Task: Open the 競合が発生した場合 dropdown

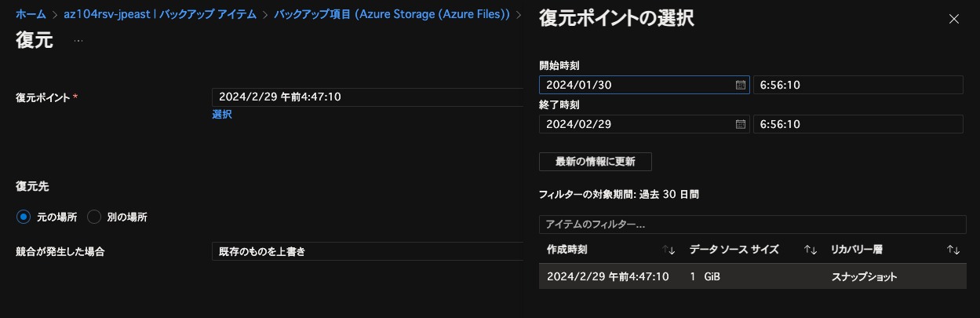Action: [367, 251]
